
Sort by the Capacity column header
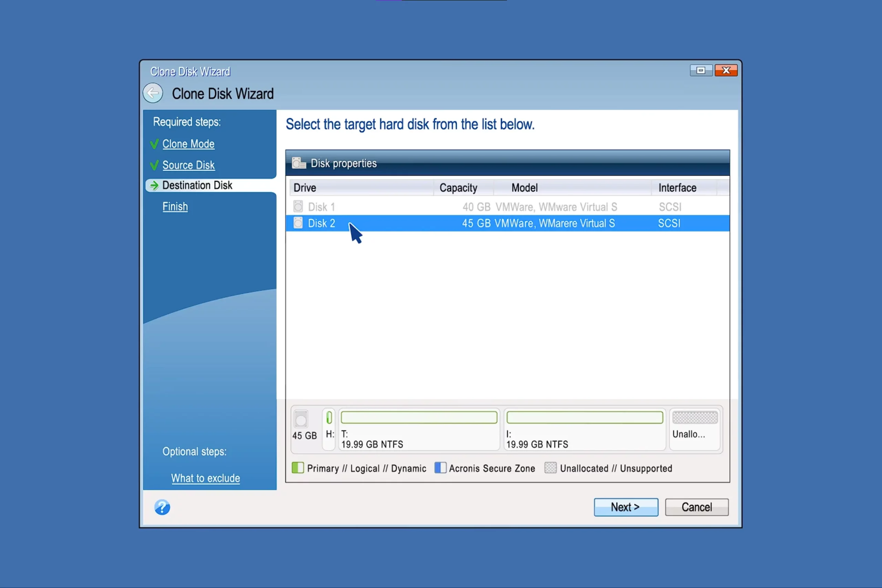[x=458, y=188]
